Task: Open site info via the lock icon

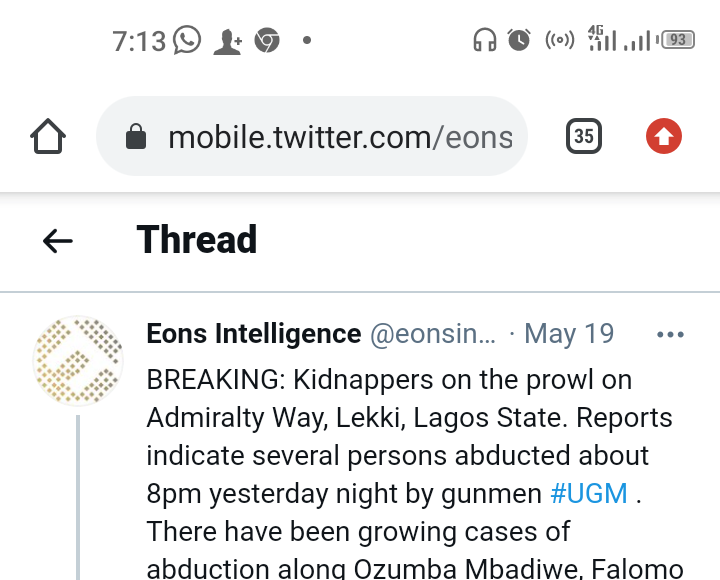Action: (136, 137)
